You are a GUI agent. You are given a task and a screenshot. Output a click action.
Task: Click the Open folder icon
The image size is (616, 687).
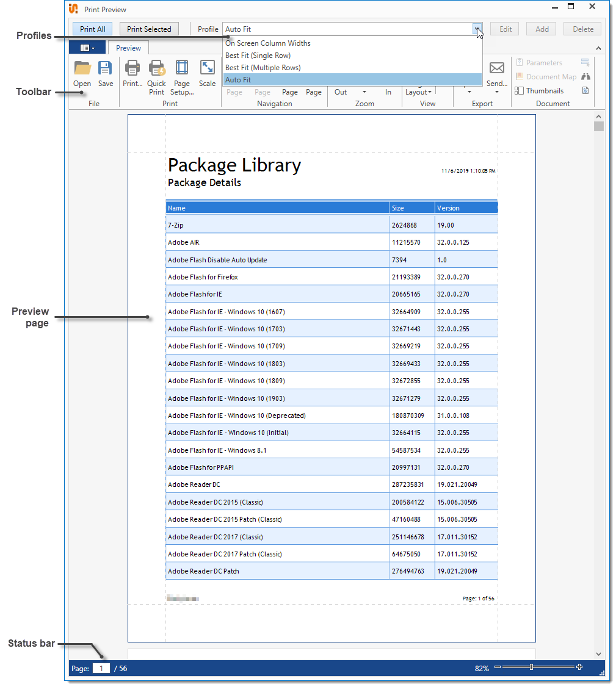coord(82,68)
